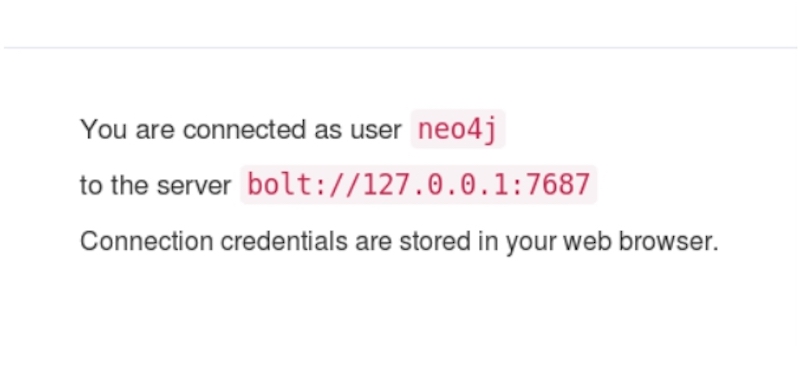Click the horizontal divider line above the message
Screen dimensions: 800x368
400,48
